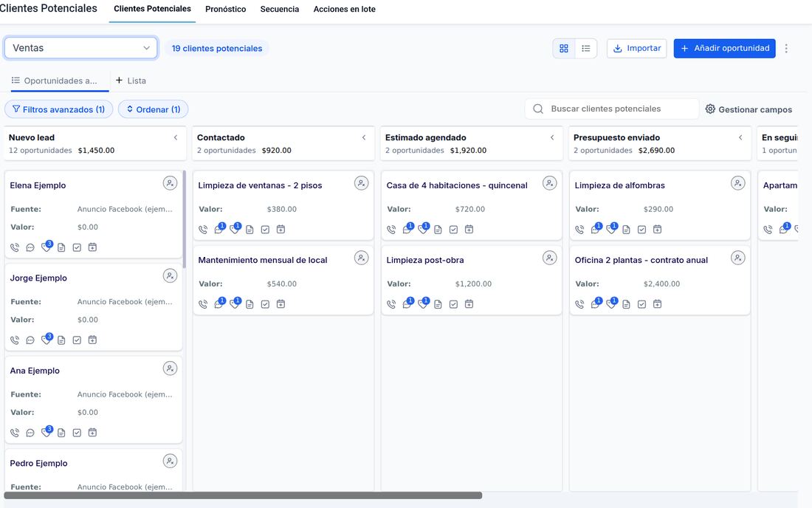Collapse the Nuevo lead column
This screenshot has width=812, height=508.
(x=176, y=137)
